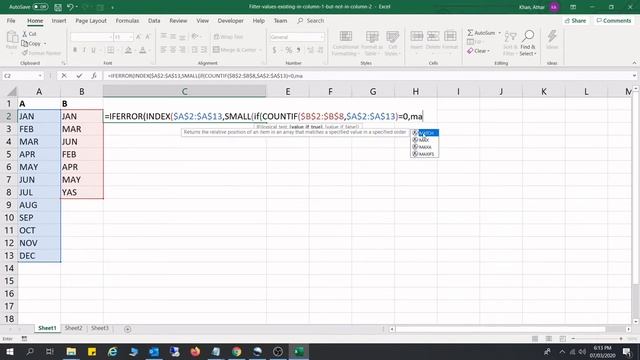The image size is (640, 360).
Task: Expand the AutoSum dropdown arrow
Action: point(499,33)
